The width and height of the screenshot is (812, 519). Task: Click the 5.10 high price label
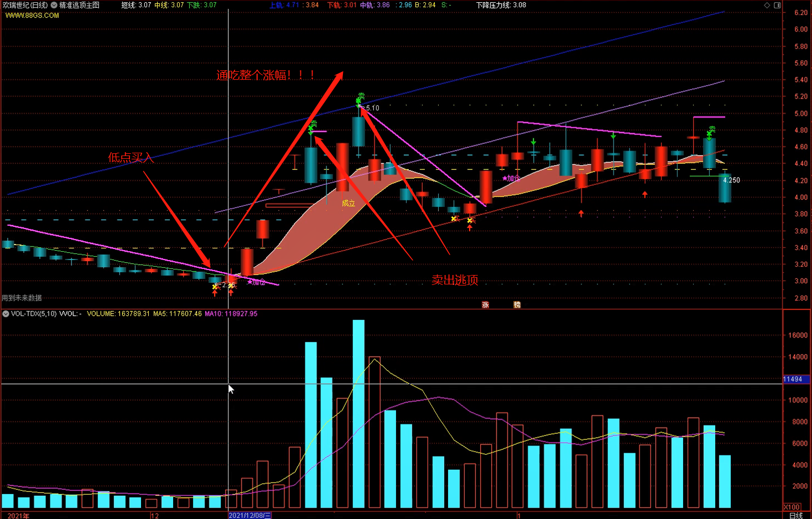[373, 108]
